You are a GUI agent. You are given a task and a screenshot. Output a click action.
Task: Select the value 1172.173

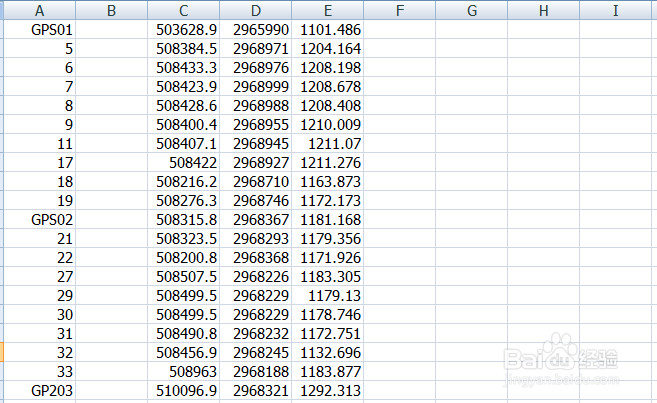coord(328,200)
